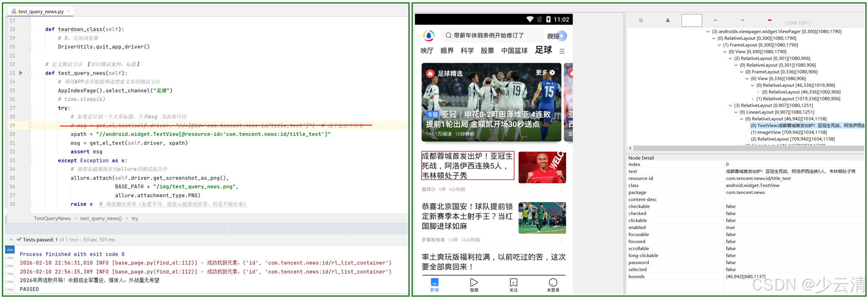Screen dimensions: 868x299
Task: Click the up-arrow previous node button
Action: click(x=716, y=20)
